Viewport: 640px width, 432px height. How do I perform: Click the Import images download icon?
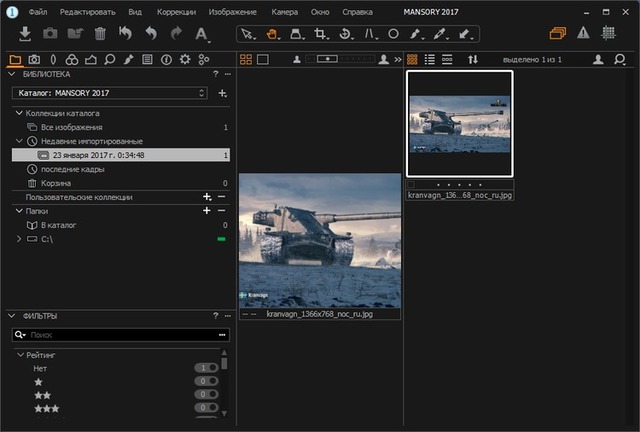pyautogui.click(x=25, y=34)
